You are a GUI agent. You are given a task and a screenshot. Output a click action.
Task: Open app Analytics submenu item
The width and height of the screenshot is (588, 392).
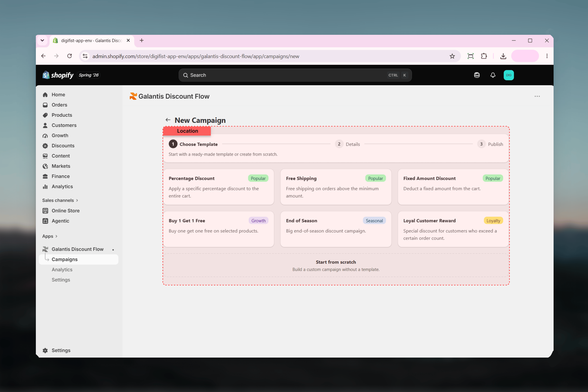click(x=62, y=270)
